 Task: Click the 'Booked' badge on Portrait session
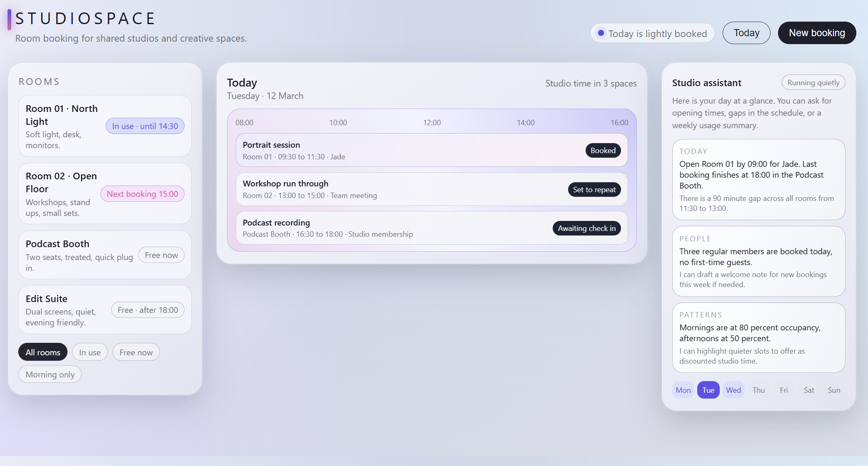[603, 150]
